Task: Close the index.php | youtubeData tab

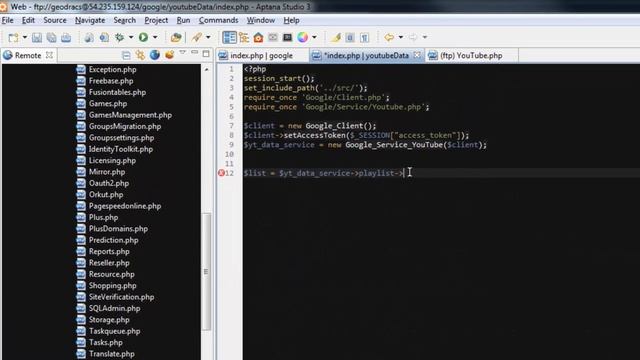Action: (417, 55)
